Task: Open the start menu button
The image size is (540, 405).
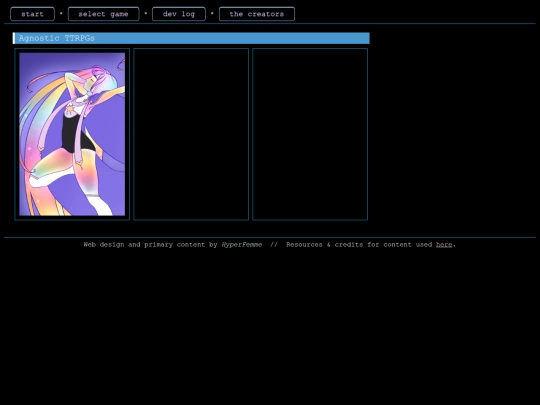Action: (32, 14)
